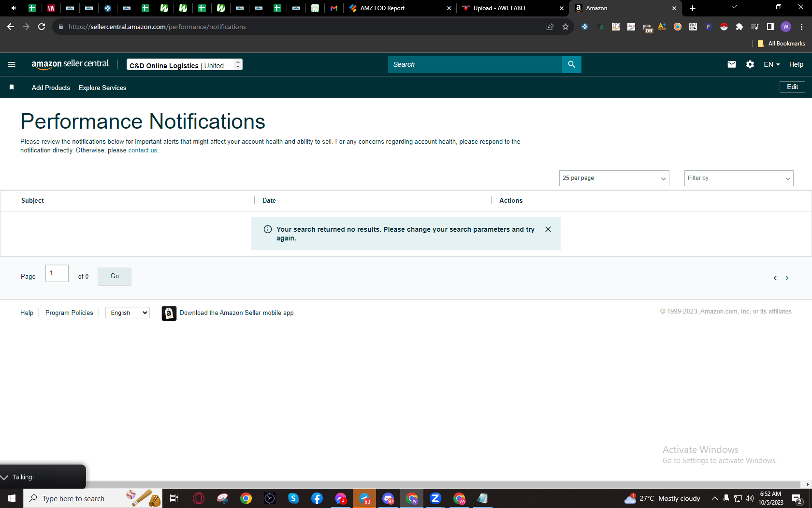The image size is (812, 508).
Task: Open the account marketplace switcher dropdown
Action: 185,65
